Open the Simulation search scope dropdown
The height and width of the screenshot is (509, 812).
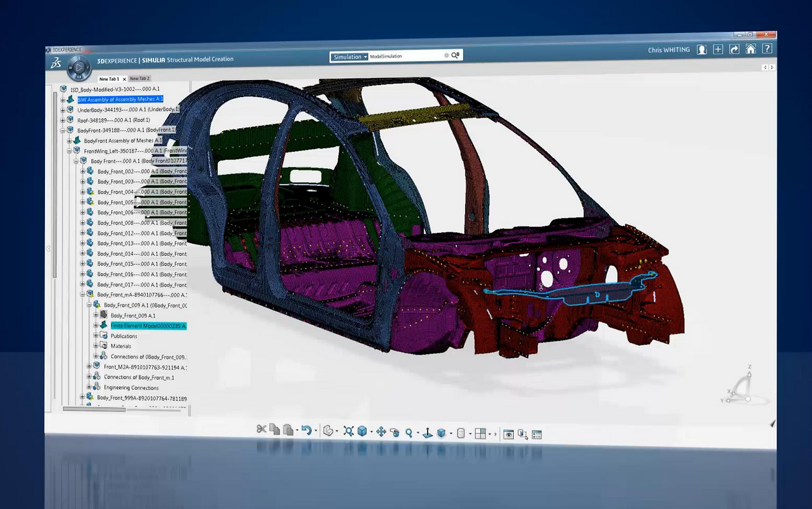click(x=349, y=57)
